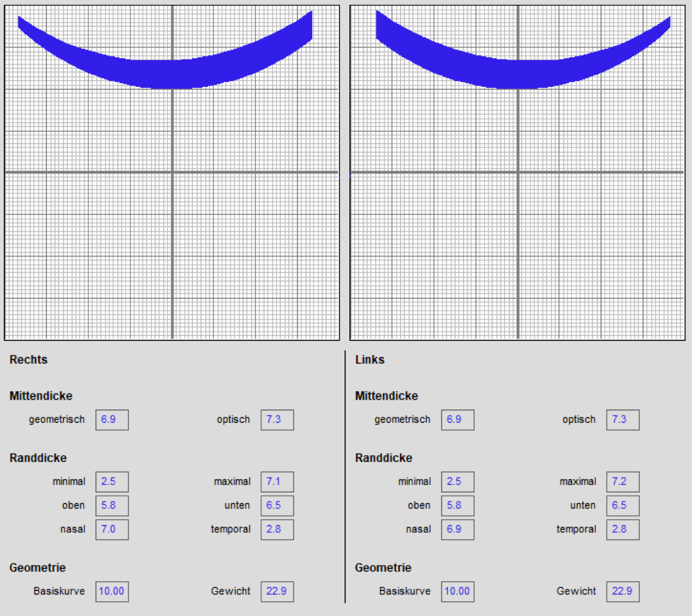Click the Links nasal field showing 6.9

pos(457,530)
